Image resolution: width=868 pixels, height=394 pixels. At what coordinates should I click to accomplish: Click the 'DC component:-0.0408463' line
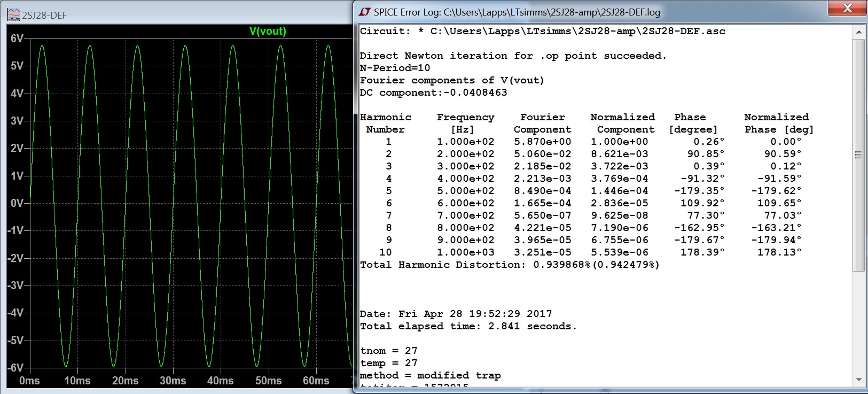coord(433,92)
